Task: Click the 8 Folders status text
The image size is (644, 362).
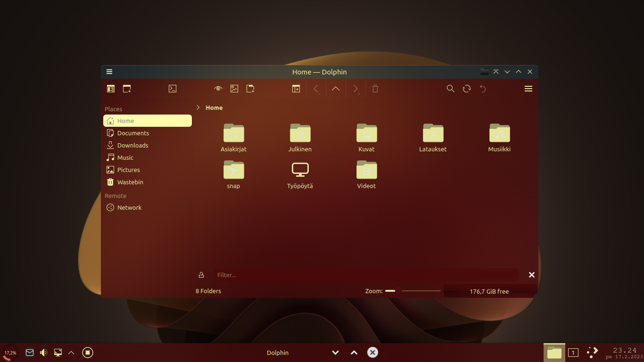Action: pos(208,291)
